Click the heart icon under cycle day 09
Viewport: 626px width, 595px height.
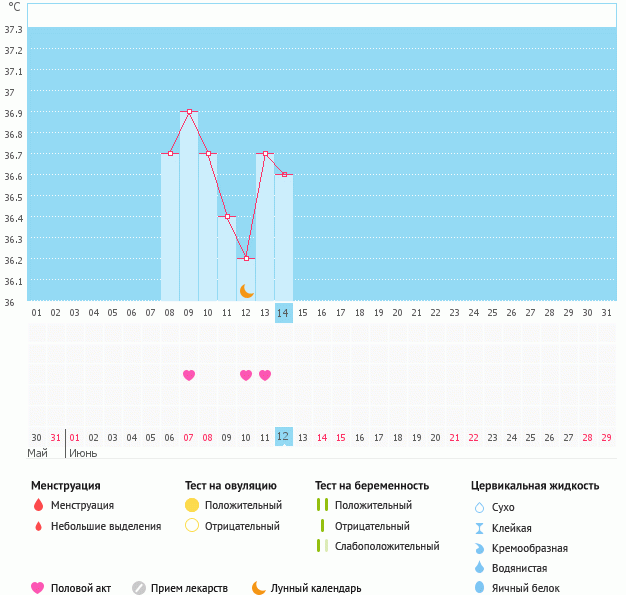189,375
